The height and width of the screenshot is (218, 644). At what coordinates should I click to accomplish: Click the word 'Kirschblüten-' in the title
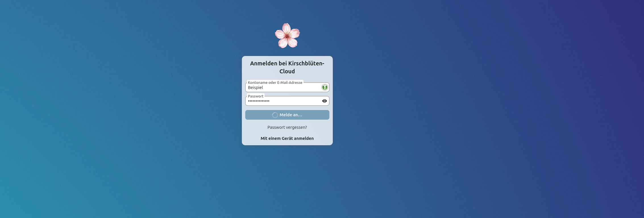pyautogui.click(x=306, y=63)
